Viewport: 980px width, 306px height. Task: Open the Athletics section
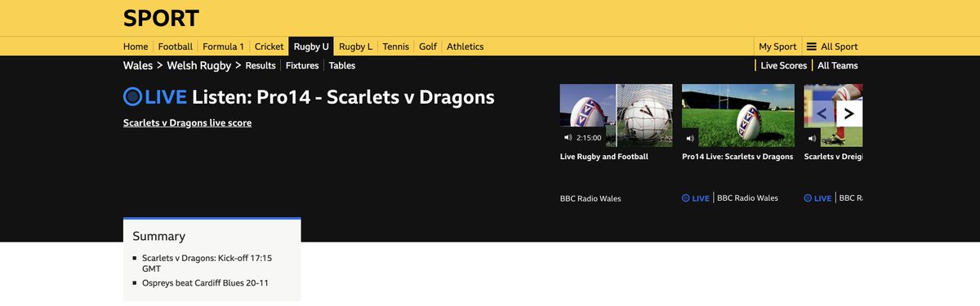tap(465, 47)
